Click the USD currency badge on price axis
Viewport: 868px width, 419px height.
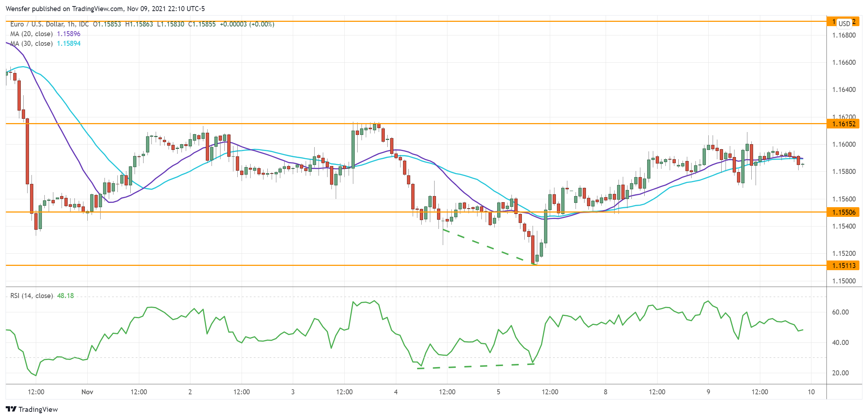844,24
